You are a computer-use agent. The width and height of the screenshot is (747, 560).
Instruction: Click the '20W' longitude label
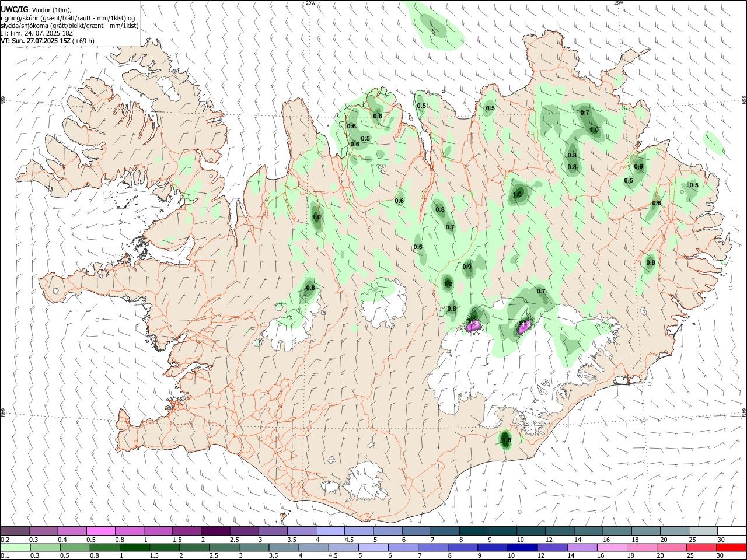tap(310, 3)
